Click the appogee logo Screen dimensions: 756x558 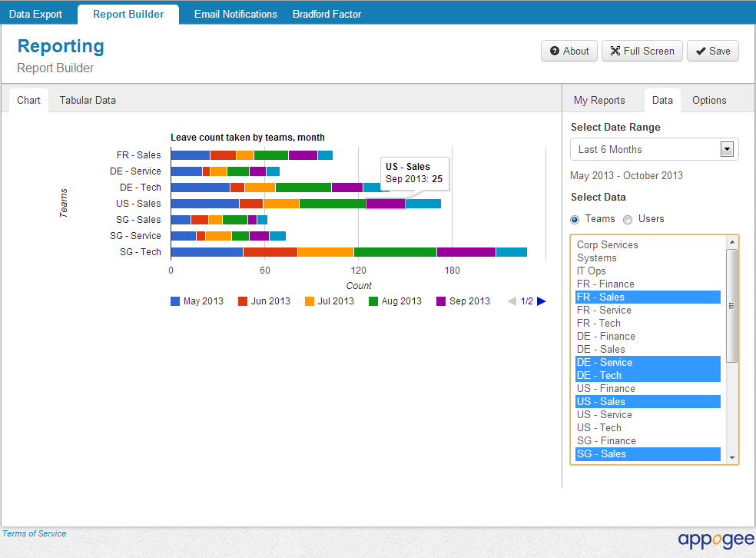click(x=716, y=540)
